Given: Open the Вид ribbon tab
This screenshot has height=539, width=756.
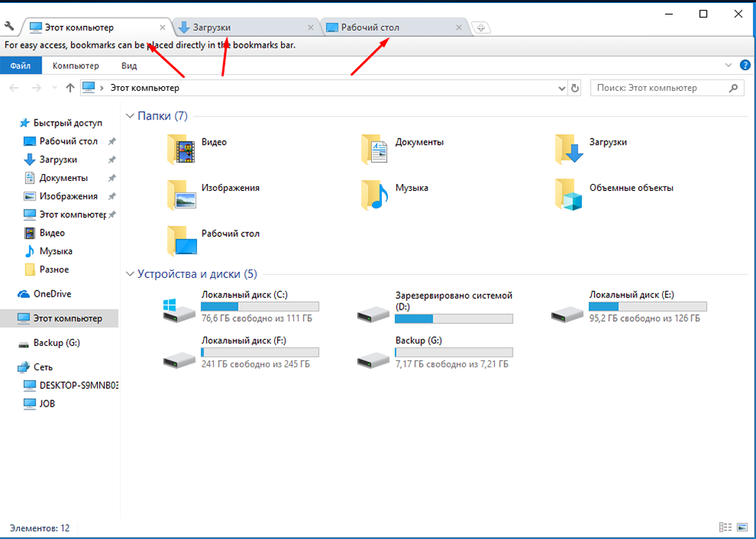Looking at the screenshot, I should tap(129, 66).
